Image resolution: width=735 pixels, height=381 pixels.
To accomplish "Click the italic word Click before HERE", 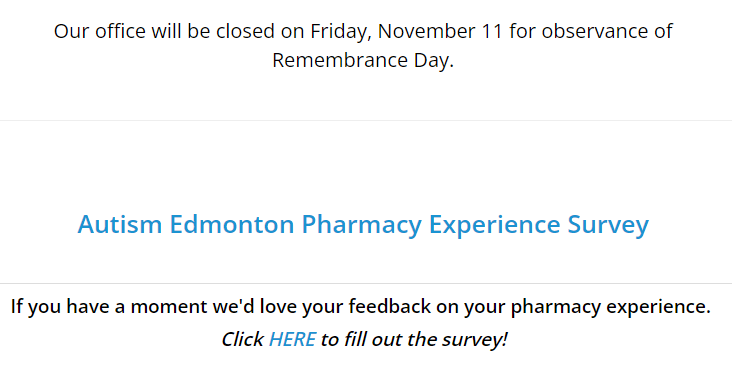I will click(242, 339).
